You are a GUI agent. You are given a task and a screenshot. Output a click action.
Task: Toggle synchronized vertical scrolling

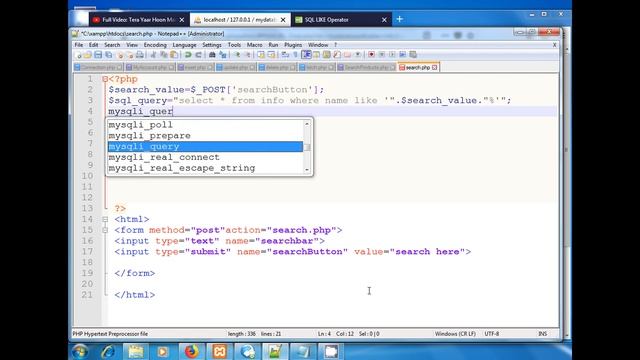point(261,54)
